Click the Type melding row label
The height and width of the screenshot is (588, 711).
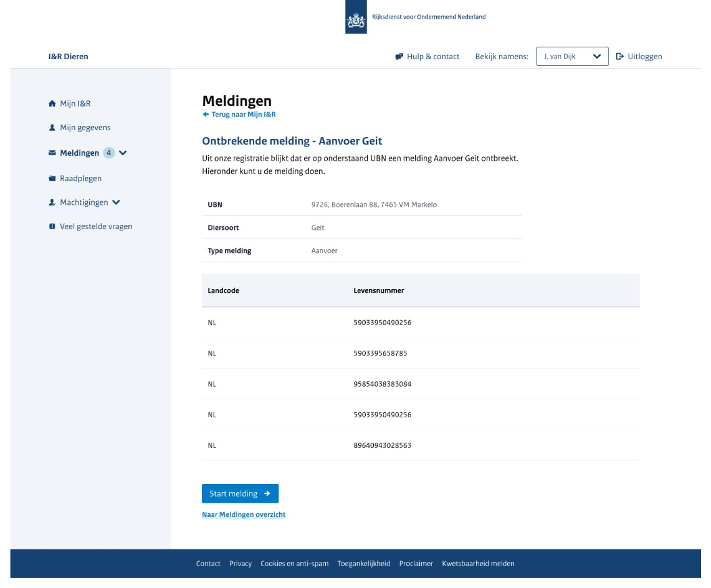point(229,250)
